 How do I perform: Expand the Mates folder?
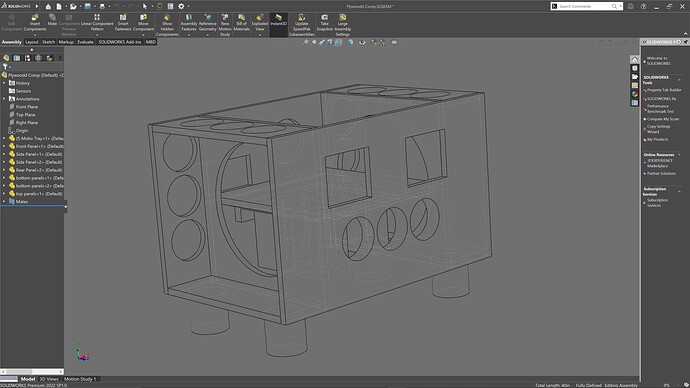click(x=4, y=201)
